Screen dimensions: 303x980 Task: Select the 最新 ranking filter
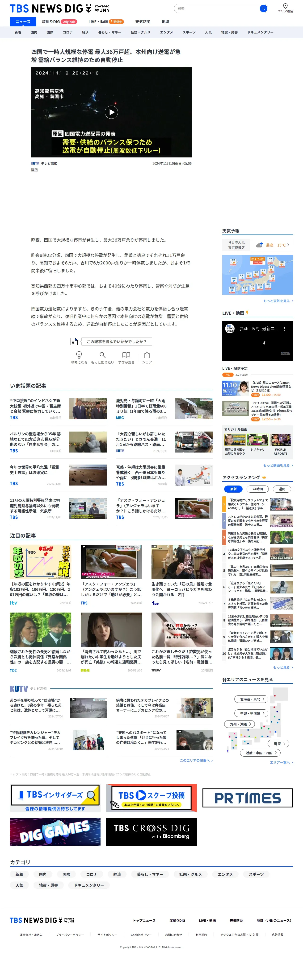coord(233,489)
